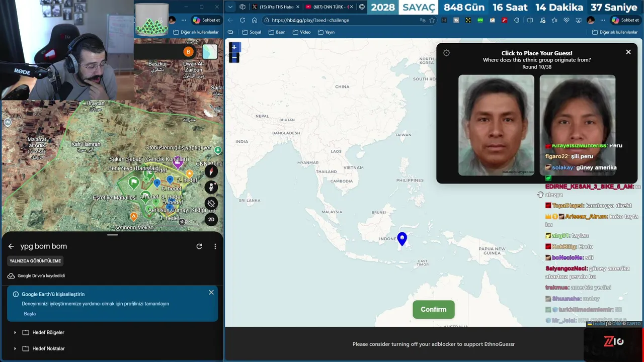
Task: Switch Google Earth to 2D view
Action: [211, 219]
